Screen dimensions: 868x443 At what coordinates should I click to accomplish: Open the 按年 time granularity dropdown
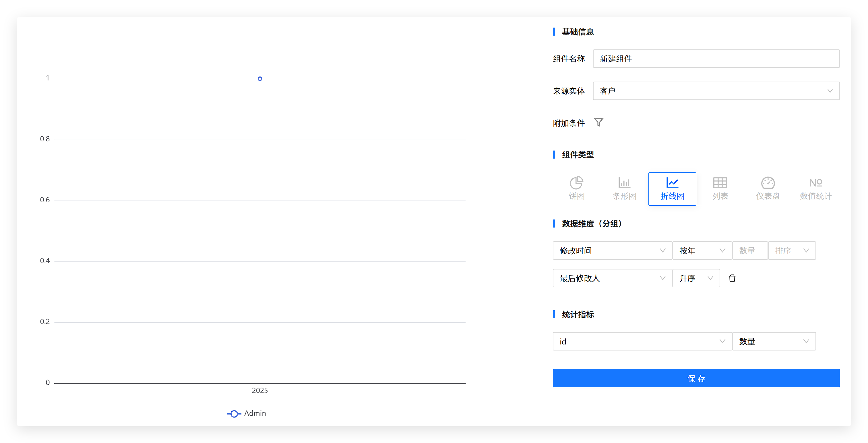point(702,251)
